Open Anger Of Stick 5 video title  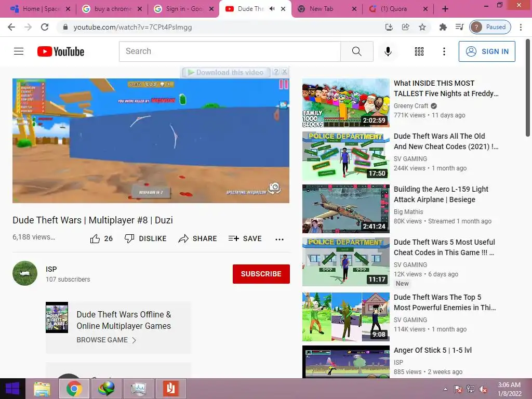(433, 350)
